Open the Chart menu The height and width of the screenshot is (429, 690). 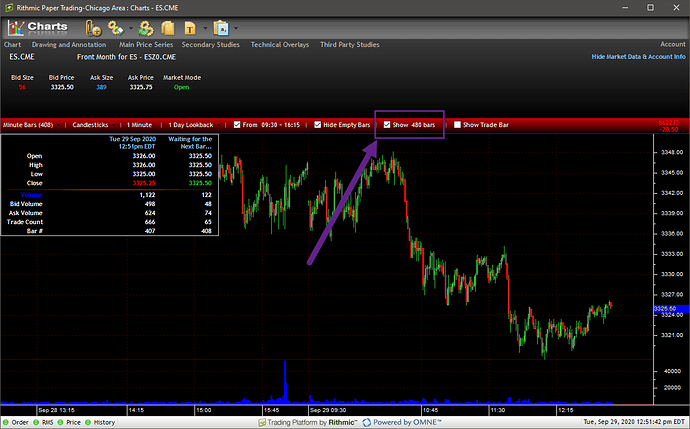click(12, 44)
